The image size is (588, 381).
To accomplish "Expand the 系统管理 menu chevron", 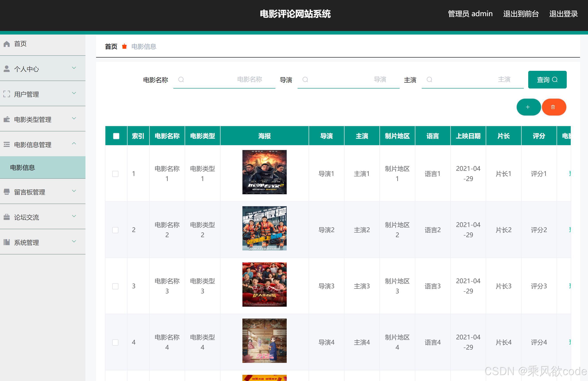I will (74, 241).
